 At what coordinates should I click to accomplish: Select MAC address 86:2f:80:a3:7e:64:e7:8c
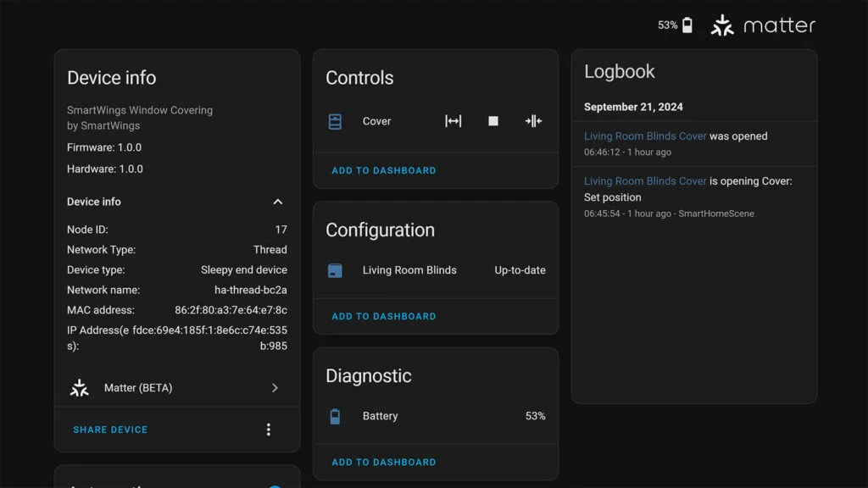pyautogui.click(x=231, y=310)
